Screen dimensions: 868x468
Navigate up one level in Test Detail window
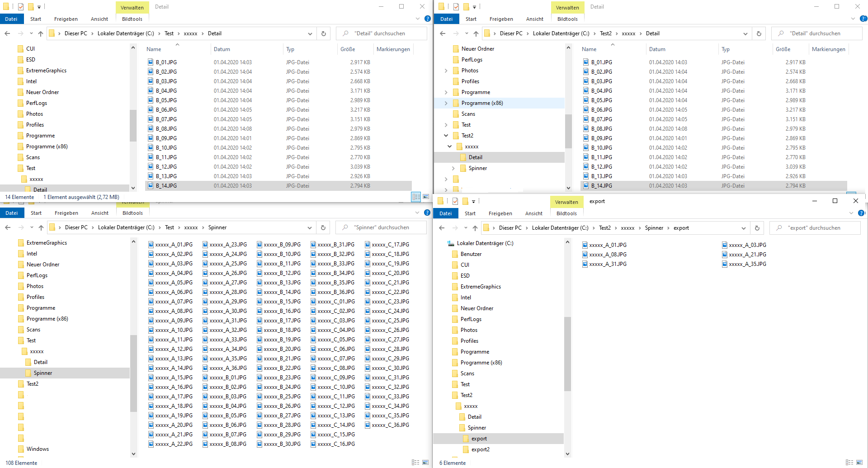click(x=41, y=33)
